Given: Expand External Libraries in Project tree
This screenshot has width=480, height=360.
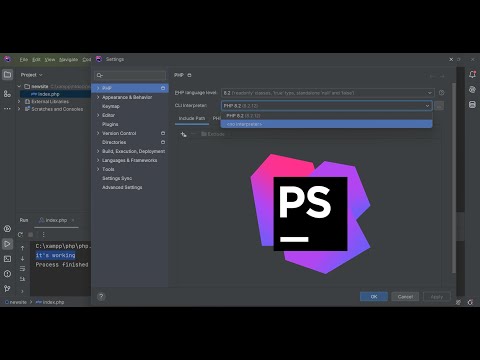Looking at the screenshot, I should (19, 101).
